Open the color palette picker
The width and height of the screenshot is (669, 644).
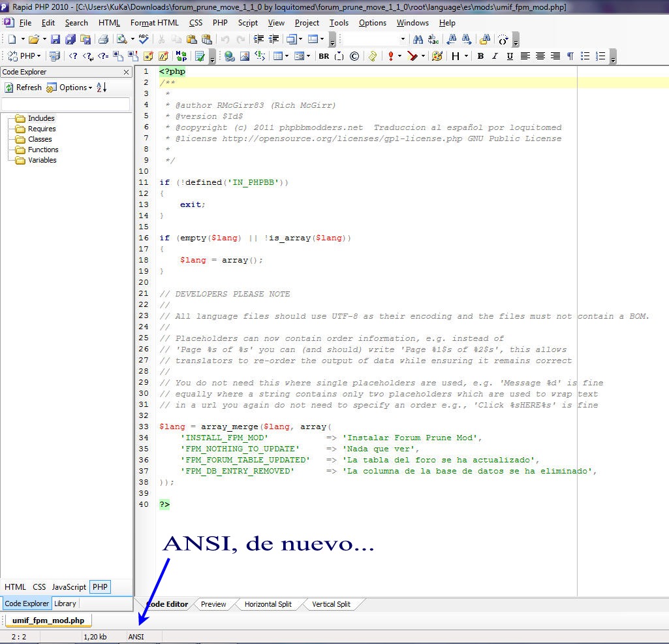click(x=437, y=56)
